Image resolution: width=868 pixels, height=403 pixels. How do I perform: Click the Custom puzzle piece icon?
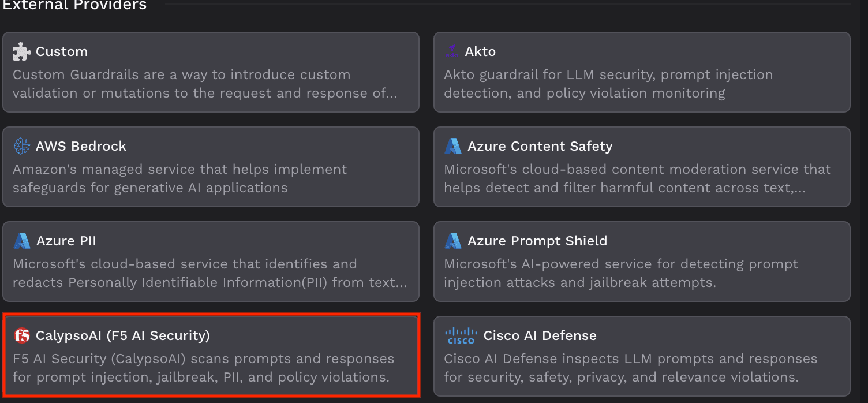click(22, 51)
